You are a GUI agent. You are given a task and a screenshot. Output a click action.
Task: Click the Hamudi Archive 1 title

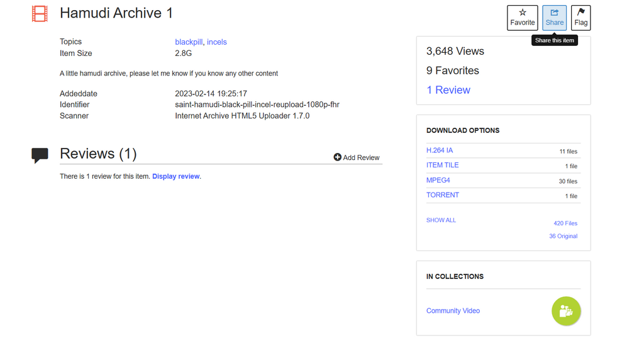[x=116, y=13]
